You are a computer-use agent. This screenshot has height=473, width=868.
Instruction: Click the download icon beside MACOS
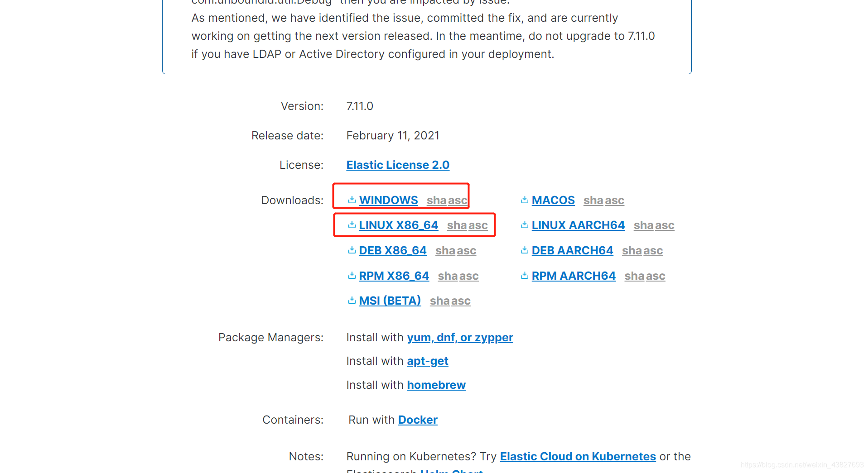[x=525, y=200]
